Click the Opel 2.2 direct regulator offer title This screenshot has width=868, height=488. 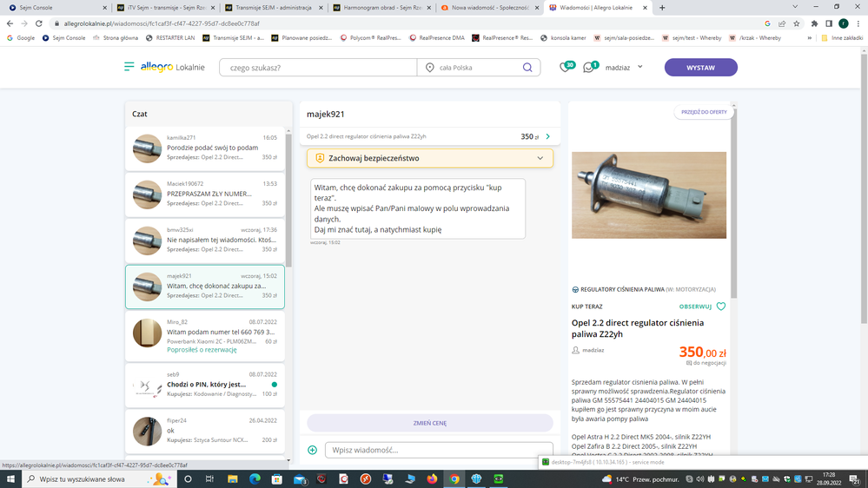[x=638, y=328]
